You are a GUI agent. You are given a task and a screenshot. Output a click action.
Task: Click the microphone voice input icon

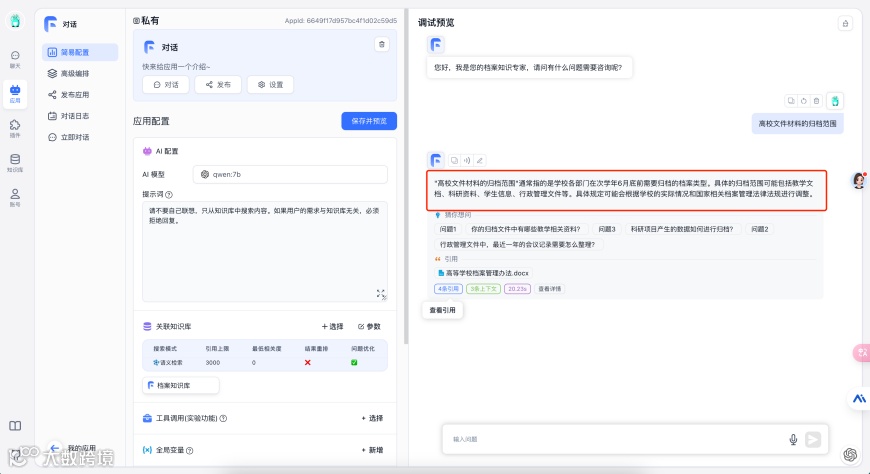[793, 440]
